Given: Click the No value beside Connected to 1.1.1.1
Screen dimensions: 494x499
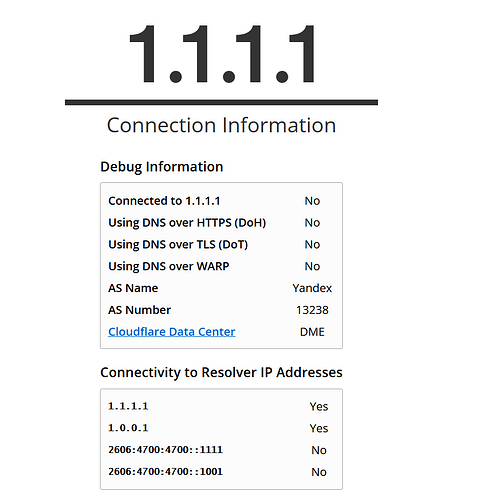Looking at the screenshot, I should click(x=312, y=201).
